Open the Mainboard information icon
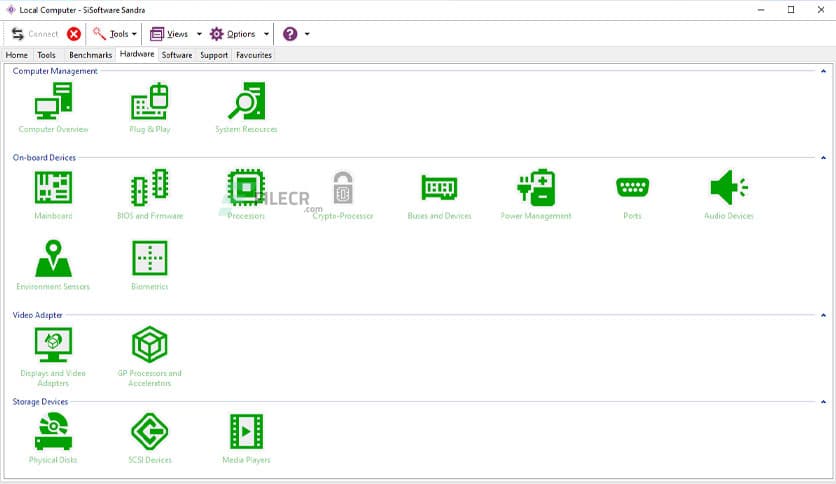This screenshot has width=836, height=484. pos(53,195)
